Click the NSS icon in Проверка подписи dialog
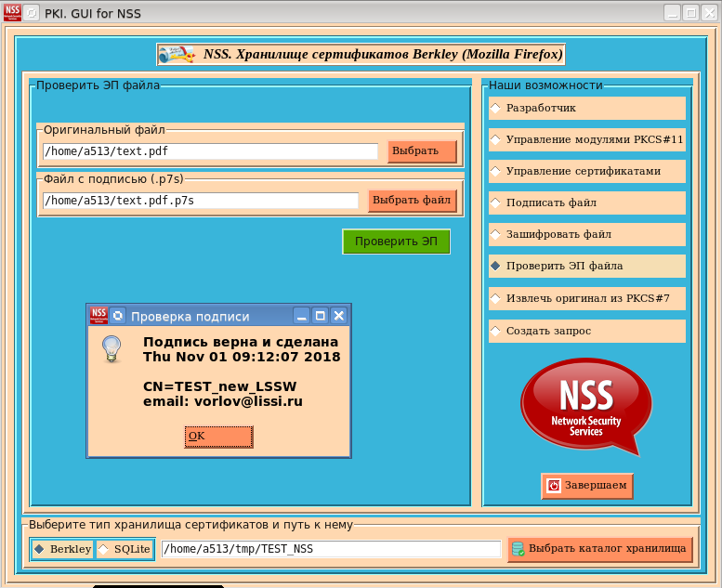The height and width of the screenshot is (588, 722). [98, 316]
